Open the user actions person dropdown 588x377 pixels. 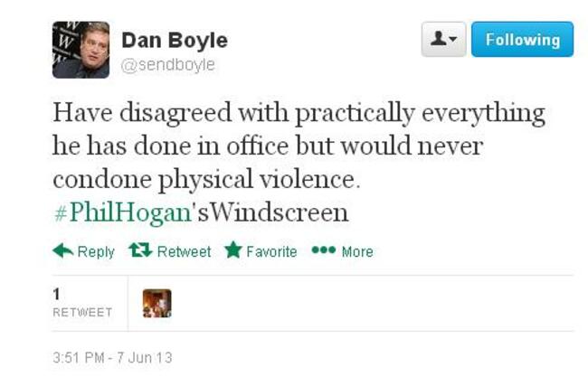443,40
